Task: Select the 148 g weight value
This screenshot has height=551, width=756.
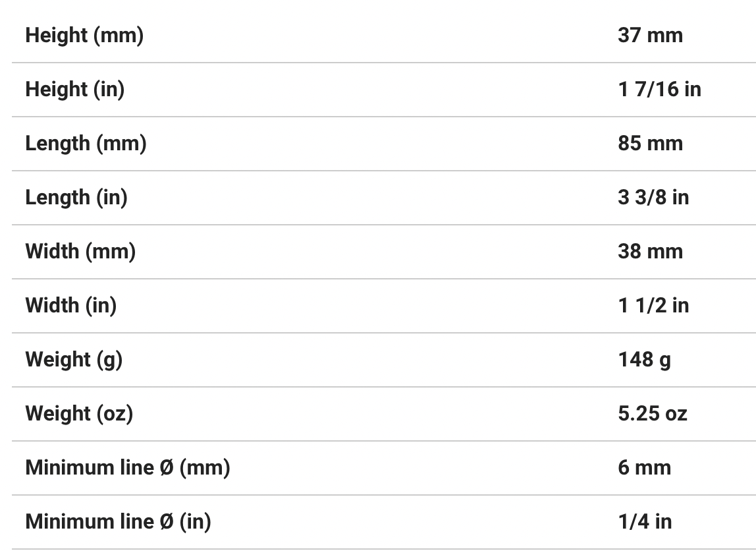Action: tap(644, 359)
